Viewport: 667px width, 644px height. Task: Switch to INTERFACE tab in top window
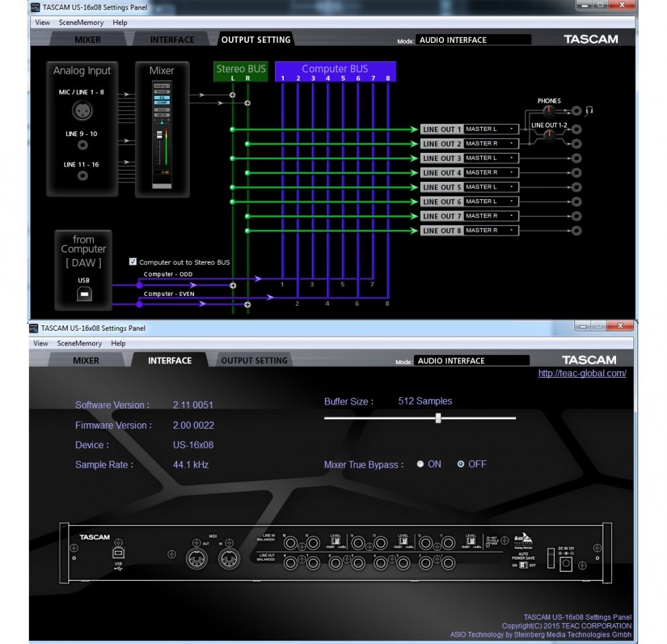point(172,40)
